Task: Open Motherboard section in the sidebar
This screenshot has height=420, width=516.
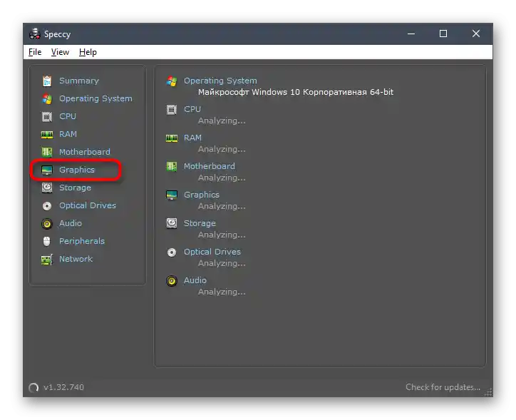Action: click(85, 152)
